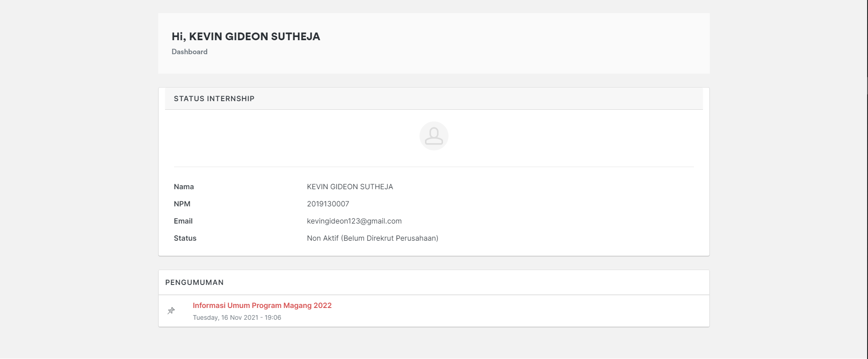Open the Informasi Umum Program Magang 2022 announcement
Screen dimensions: 868x359
(262, 306)
